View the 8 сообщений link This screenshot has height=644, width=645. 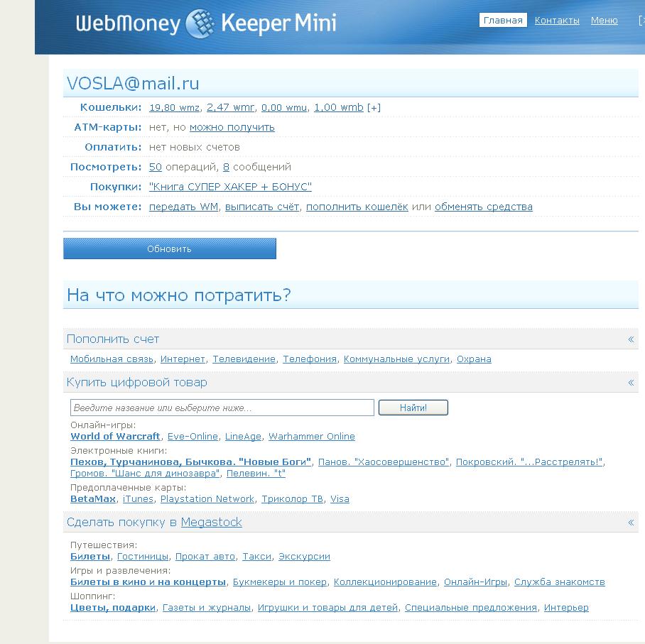coord(226,167)
